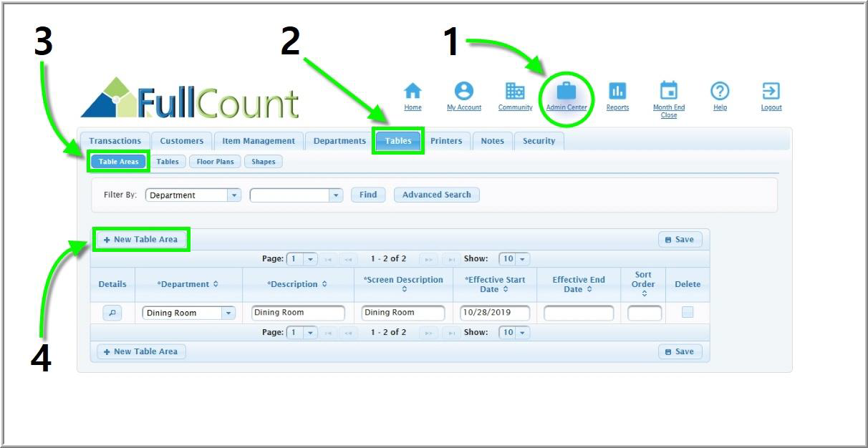Check the Delete checkbox for Dining Room
868x448 pixels.
688,312
